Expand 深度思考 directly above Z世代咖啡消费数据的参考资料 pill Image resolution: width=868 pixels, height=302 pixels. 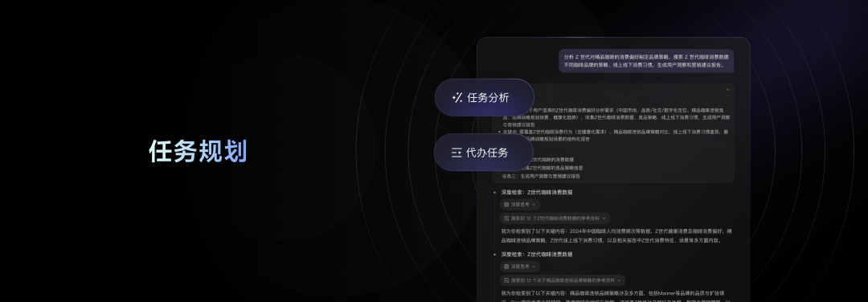(x=520, y=205)
